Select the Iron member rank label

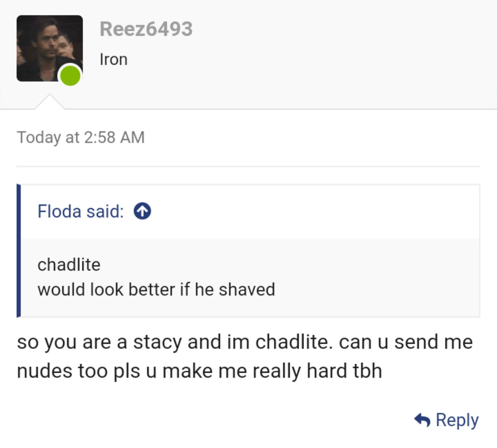(114, 59)
